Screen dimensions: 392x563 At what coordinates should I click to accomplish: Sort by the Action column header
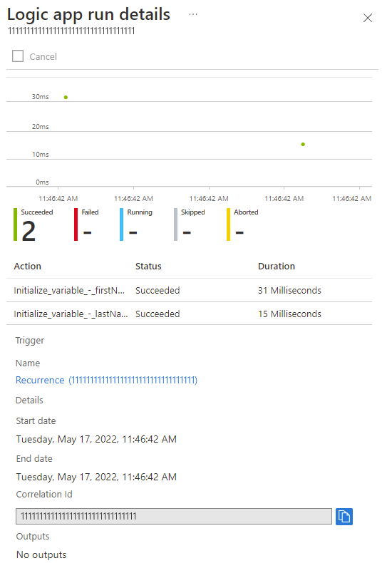click(x=28, y=266)
